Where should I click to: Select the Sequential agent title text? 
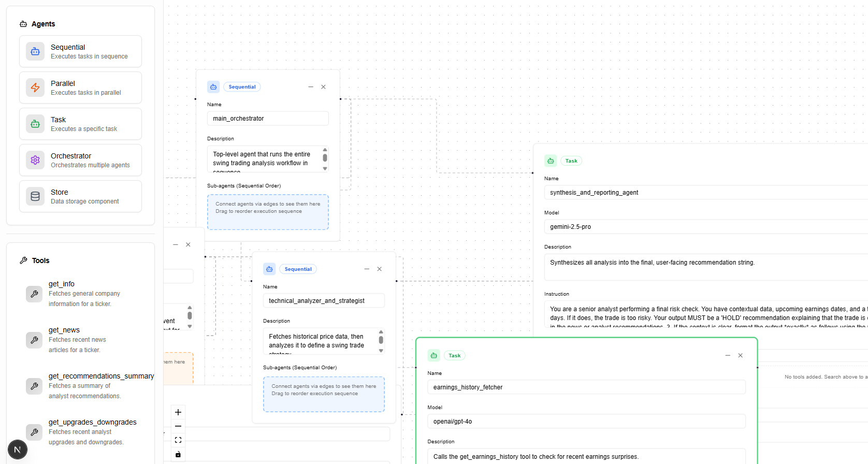(x=68, y=47)
